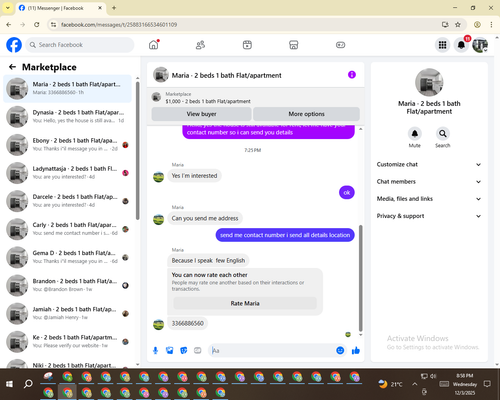Open conversation information purple icon
Screen dimensions: 500x400
click(x=352, y=75)
